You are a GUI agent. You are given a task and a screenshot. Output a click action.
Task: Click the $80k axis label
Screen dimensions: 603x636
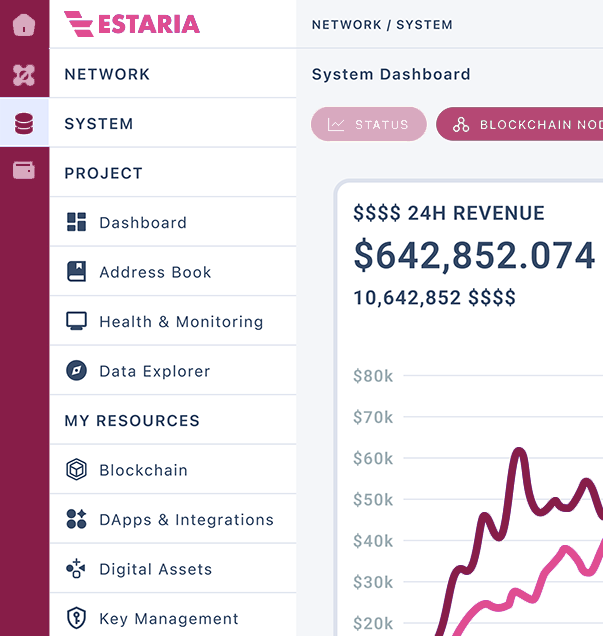tap(373, 376)
